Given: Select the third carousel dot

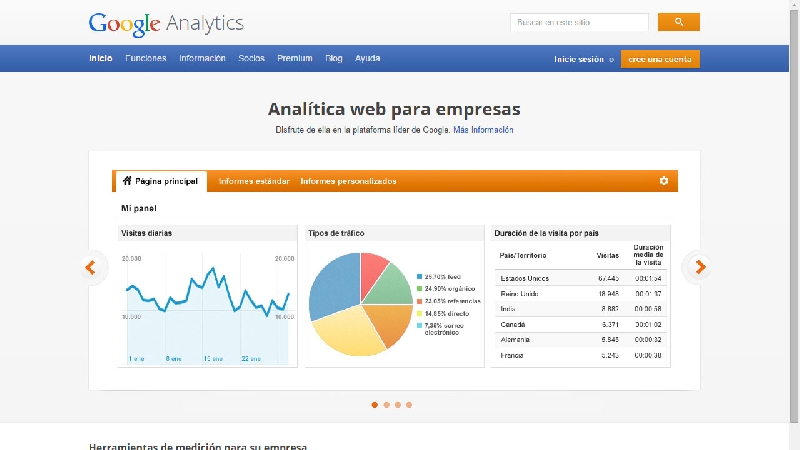Looking at the screenshot, I should click(397, 405).
